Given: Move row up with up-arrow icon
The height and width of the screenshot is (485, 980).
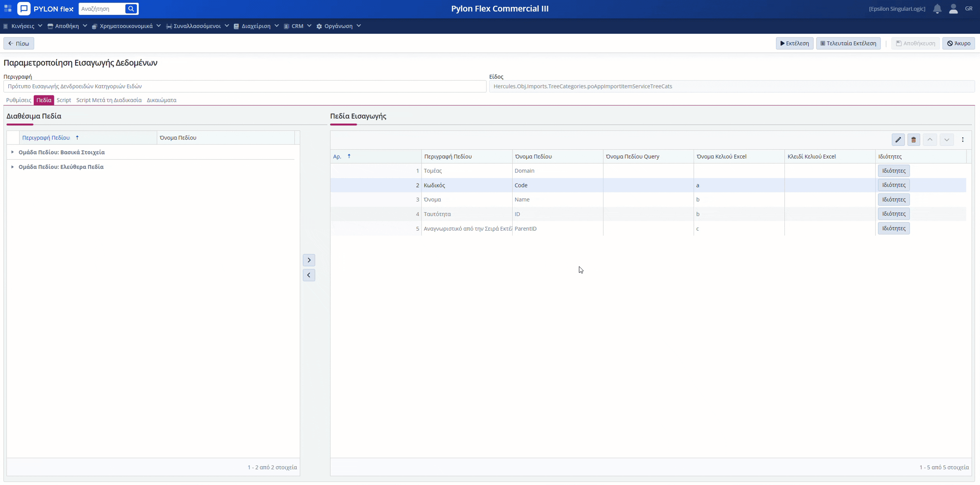Looking at the screenshot, I should [x=930, y=140].
